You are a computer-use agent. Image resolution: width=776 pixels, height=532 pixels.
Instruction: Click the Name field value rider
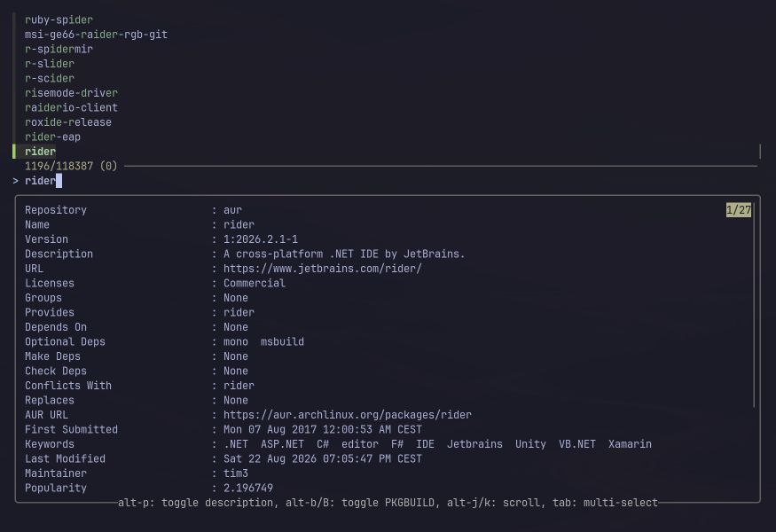pos(239,224)
